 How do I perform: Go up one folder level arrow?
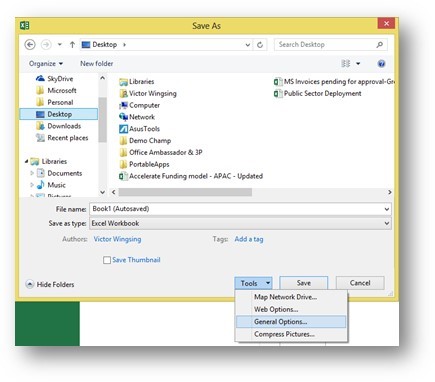(72, 44)
